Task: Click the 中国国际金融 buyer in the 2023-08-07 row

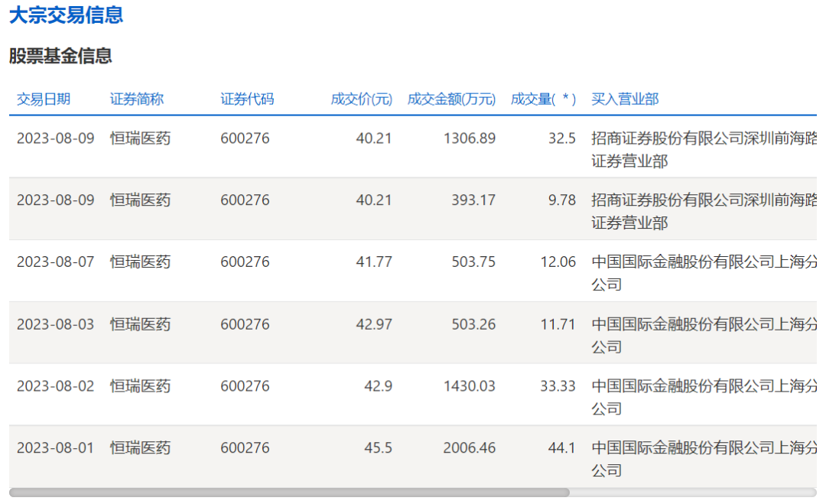Action: point(704,273)
